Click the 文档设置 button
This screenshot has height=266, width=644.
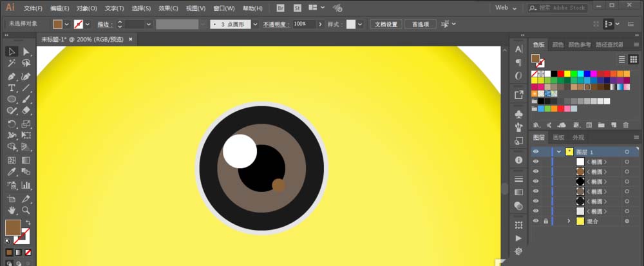386,24
